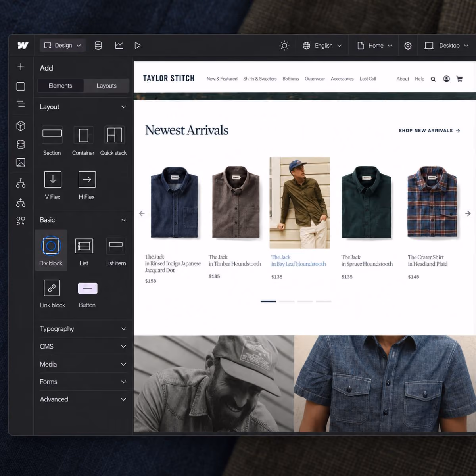Open the Components cube icon in sidebar
476x476 pixels.
[x=21, y=126]
